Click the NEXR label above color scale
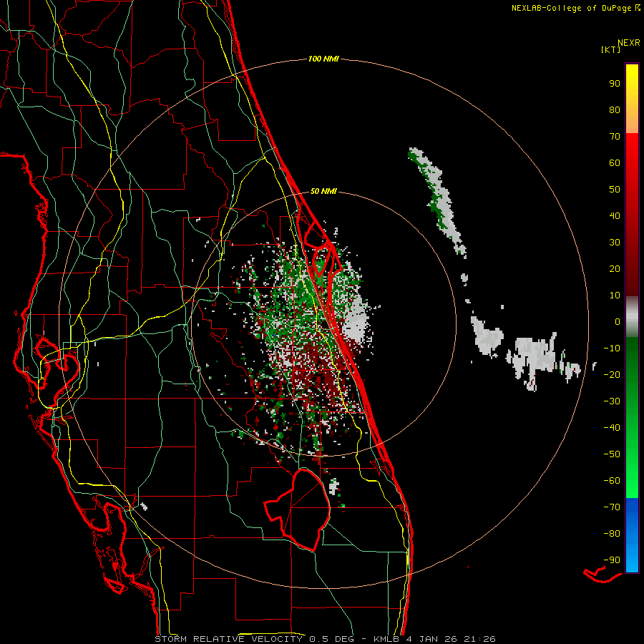Image resolution: width=644 pixels, height=644 pixels. point(628,43)
